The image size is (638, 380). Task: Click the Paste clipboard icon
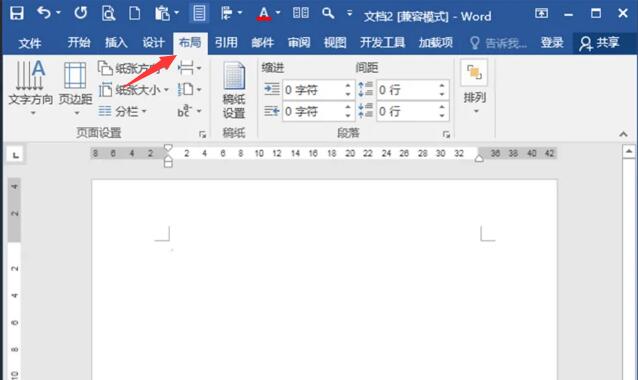click(162, 13)
